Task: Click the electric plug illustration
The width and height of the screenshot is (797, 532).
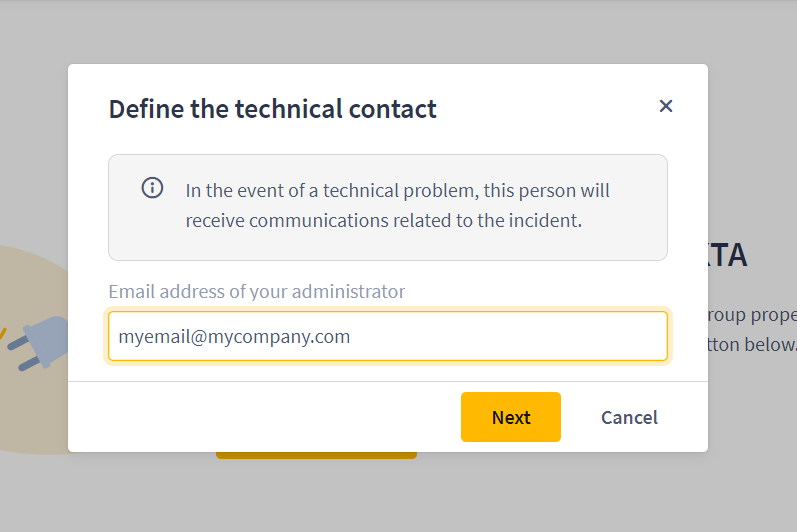Action: [38, 343]
